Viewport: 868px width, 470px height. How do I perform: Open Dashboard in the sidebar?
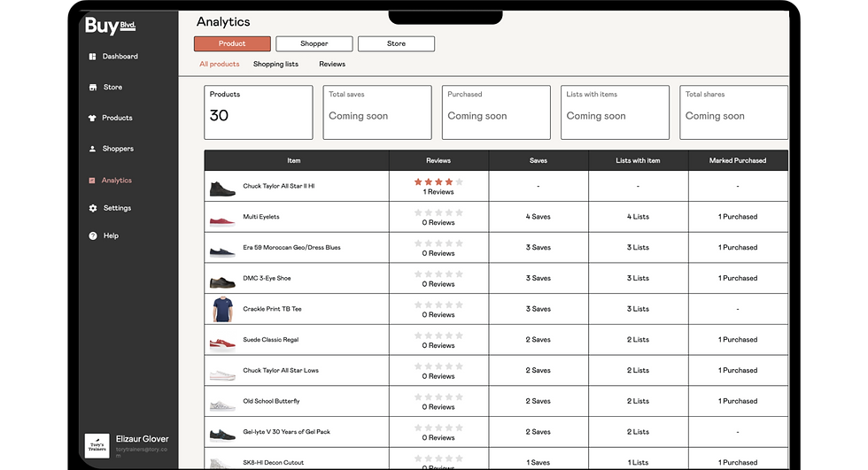click(120, 57)
